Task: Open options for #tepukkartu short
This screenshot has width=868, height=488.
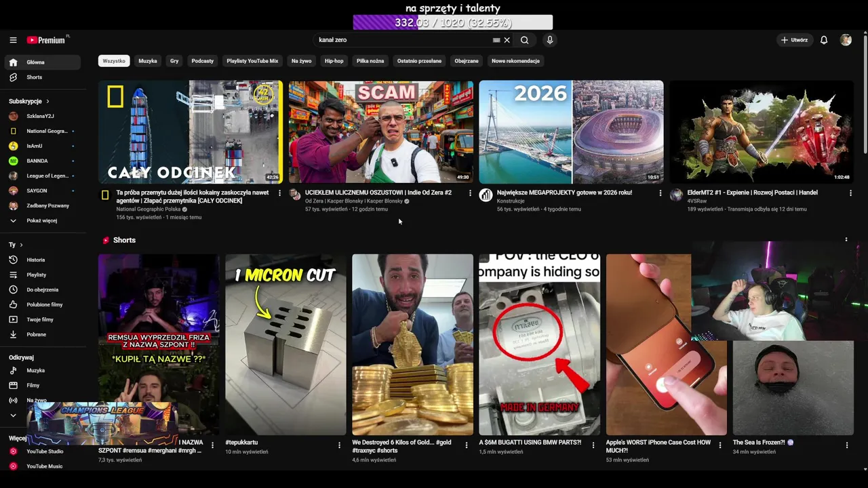Action: point(339,445)
